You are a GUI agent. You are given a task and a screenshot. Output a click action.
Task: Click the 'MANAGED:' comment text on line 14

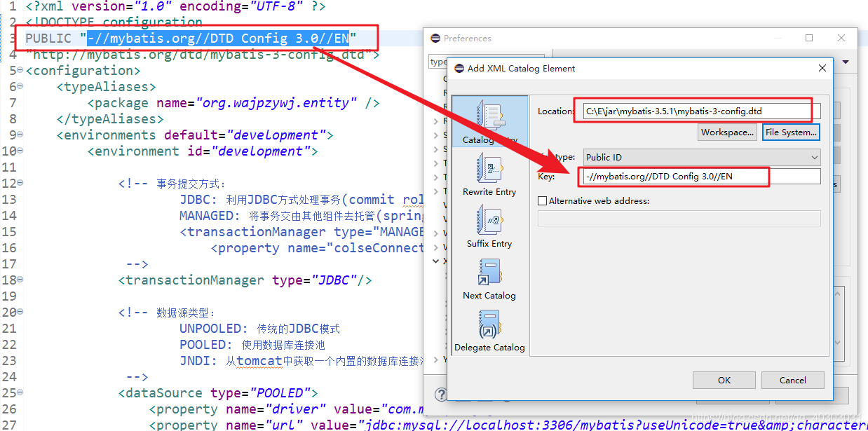[x=210, y=216]
